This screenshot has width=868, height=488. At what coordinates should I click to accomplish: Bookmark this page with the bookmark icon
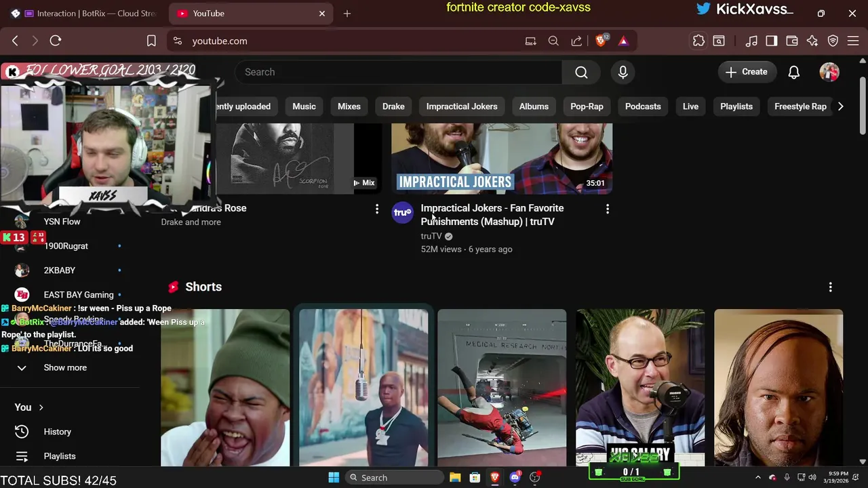pyautogui.click(x=151, y=41)
